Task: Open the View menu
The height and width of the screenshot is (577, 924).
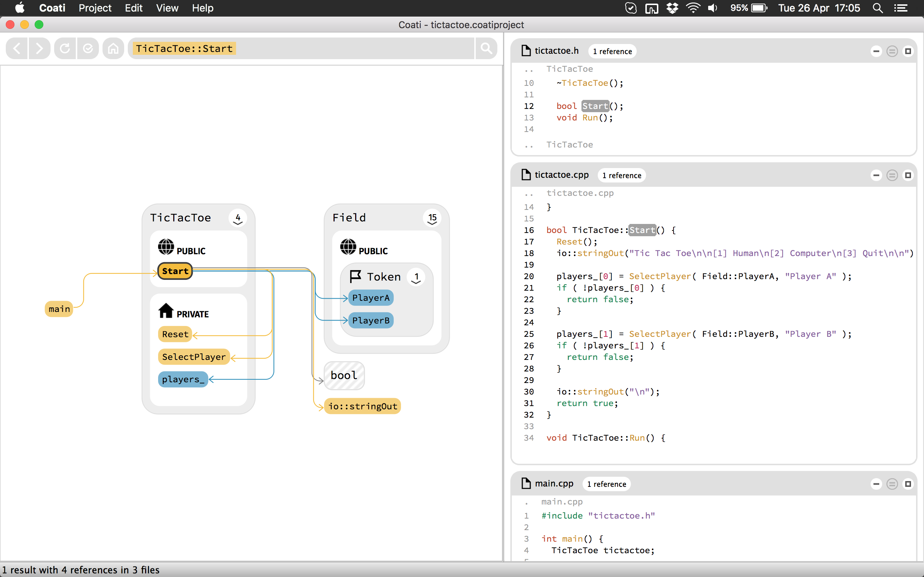Action: point(167,8)
